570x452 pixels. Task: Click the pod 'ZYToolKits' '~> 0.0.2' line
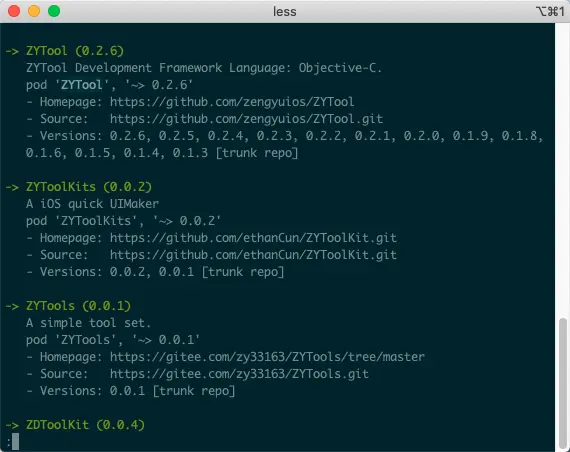pyautogui.click(x=123, y=221)
